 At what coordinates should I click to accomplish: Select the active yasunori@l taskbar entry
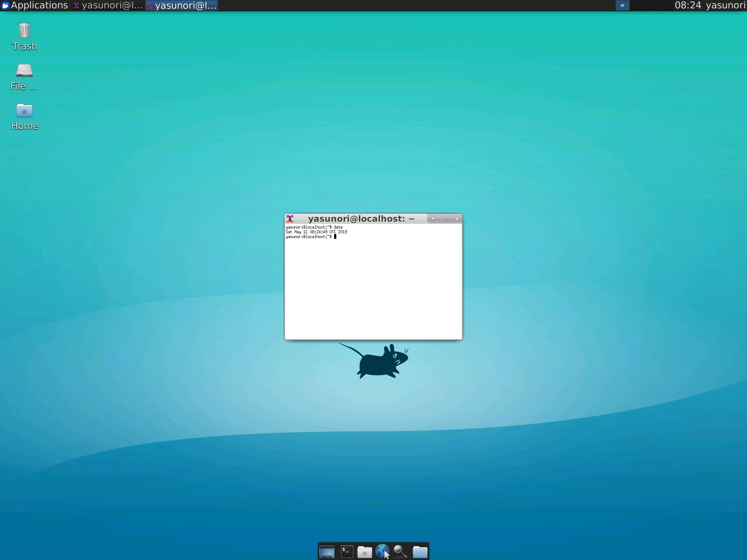[181, 5]
